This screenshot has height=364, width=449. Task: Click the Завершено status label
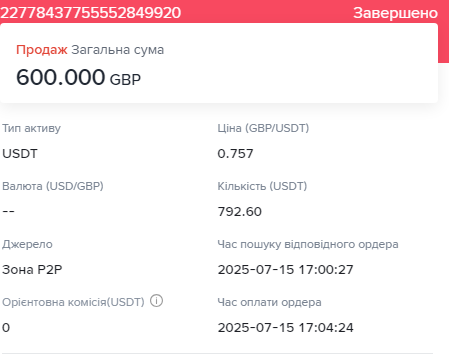[x=396, y=13]
